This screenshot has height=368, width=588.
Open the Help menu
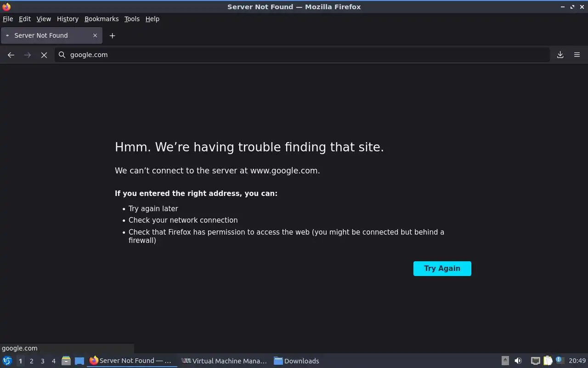[153, 19]
